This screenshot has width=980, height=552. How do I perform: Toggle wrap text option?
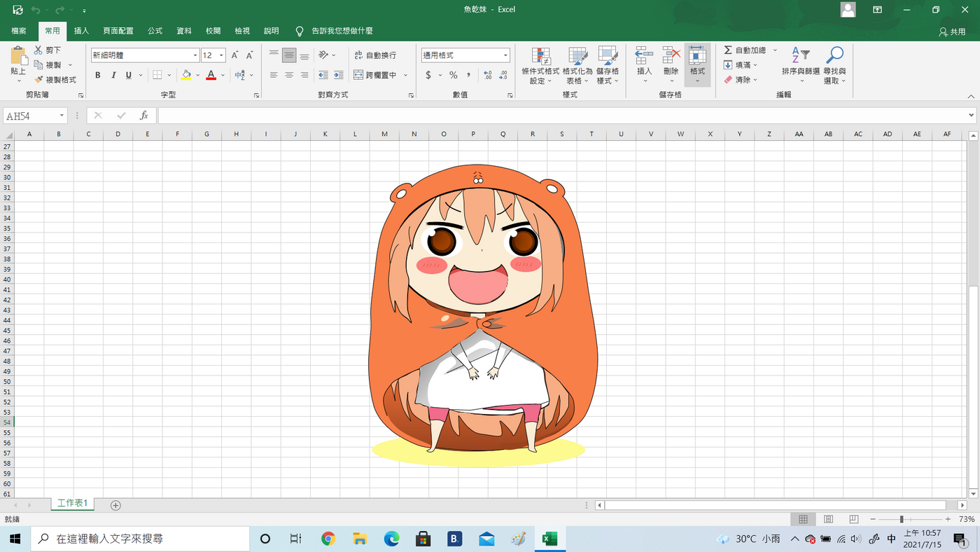[x=375, y=55]
